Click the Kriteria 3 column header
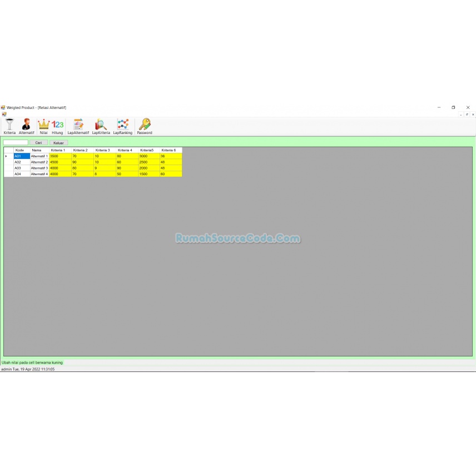 pyautogui.click(x=105, y=150)
